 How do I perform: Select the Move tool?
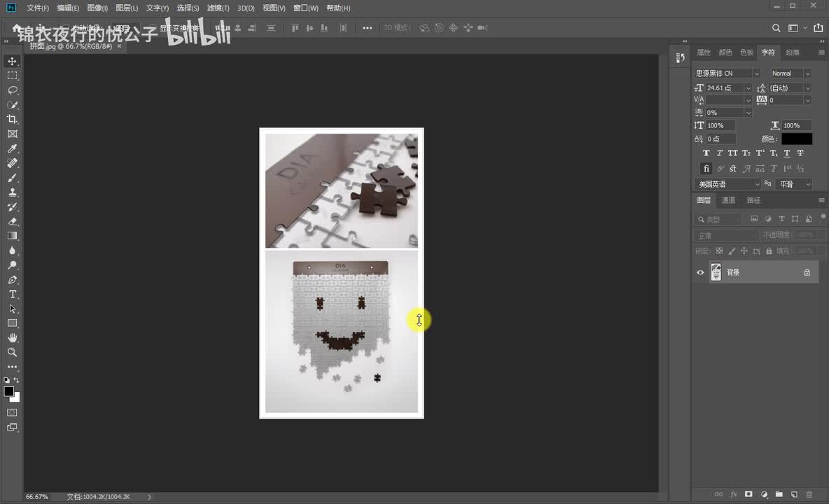(12, 62)
